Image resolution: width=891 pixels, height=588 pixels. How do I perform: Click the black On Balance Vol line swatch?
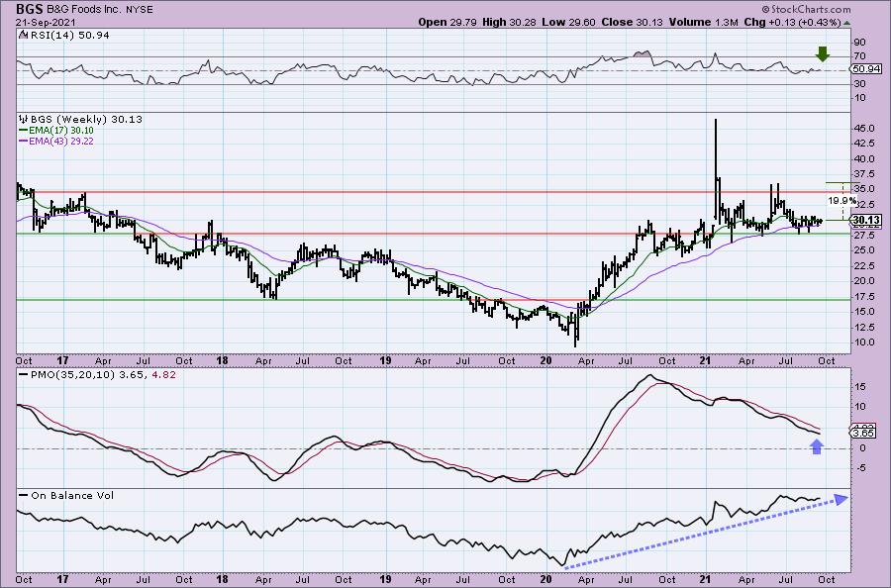(x=23, y=495)
